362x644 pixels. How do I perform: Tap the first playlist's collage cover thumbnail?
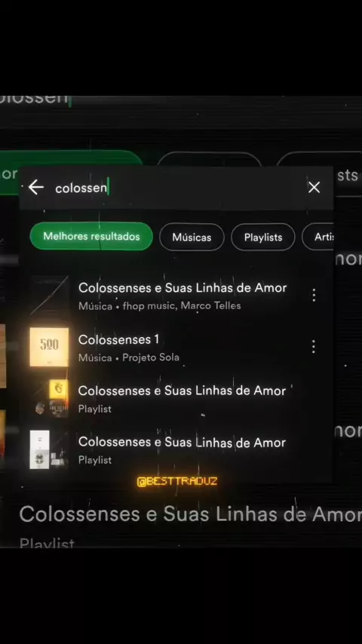pyautogui.click(x=49, y=398)
